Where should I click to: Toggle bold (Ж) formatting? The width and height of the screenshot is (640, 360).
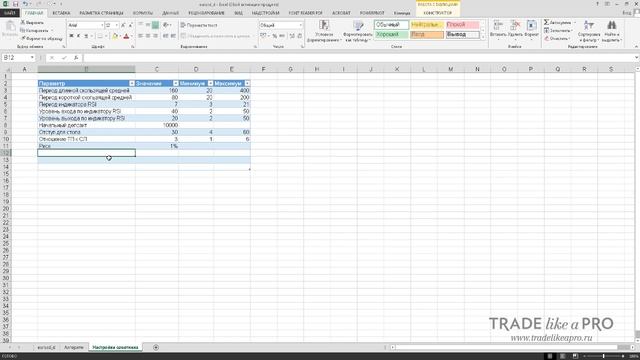71,36
